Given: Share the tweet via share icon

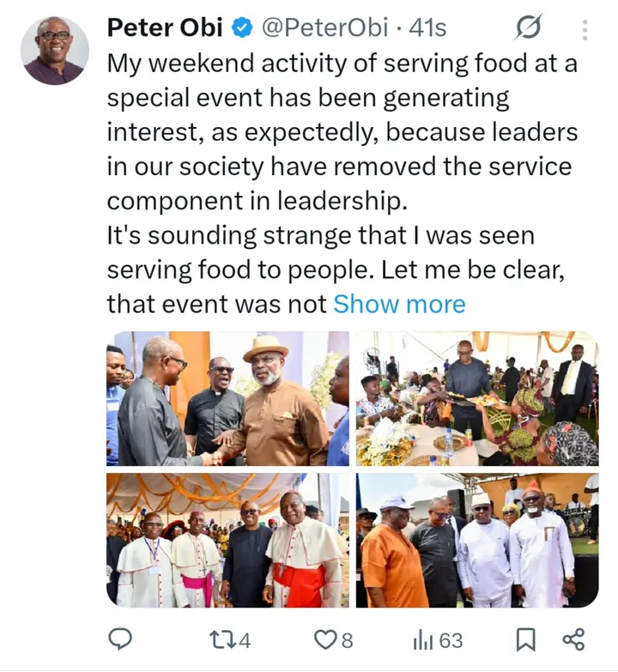Looking at the screenshot, I should (x=573, y=639).
